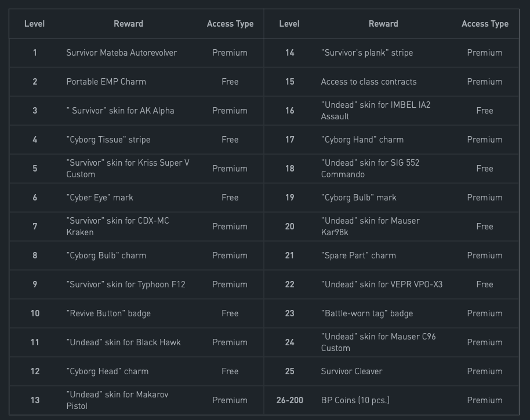This screenshot has width=530, height=420.
Task: Select "Undead" skin for Black Hawk
Action: point(124,342)
